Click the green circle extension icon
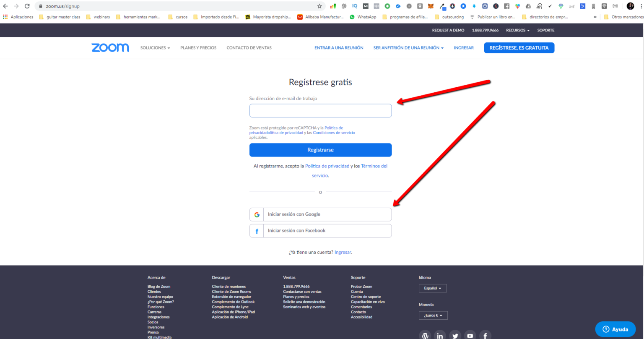The height and width of the screenshot is (339, 644). pos(387,6)
